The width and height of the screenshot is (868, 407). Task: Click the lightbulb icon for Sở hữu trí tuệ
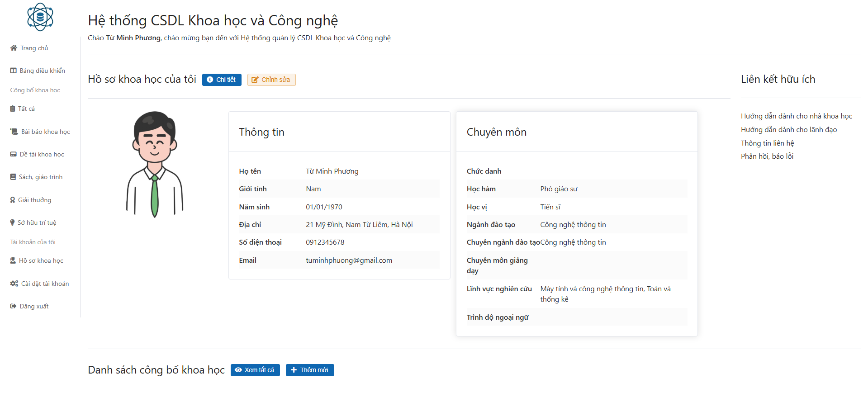click(13, 222)
